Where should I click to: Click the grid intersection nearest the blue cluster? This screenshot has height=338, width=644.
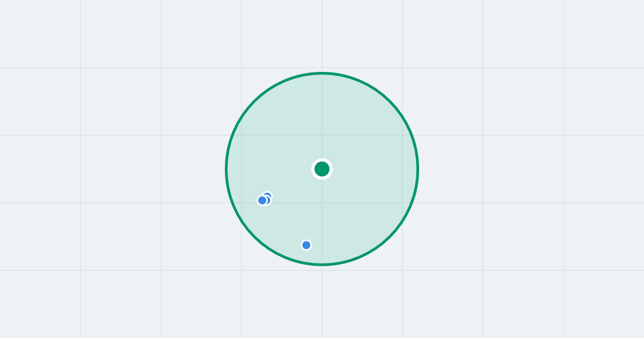coord(241,203)
